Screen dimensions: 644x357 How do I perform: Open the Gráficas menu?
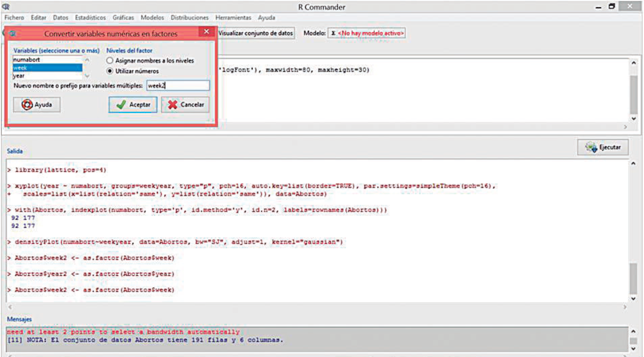point(123,17)
